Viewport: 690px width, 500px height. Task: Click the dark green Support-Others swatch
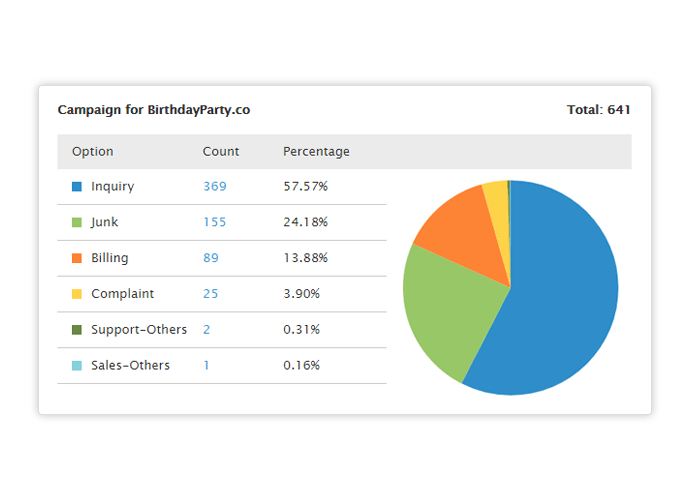pyautogui.click(x=76, y=329)
